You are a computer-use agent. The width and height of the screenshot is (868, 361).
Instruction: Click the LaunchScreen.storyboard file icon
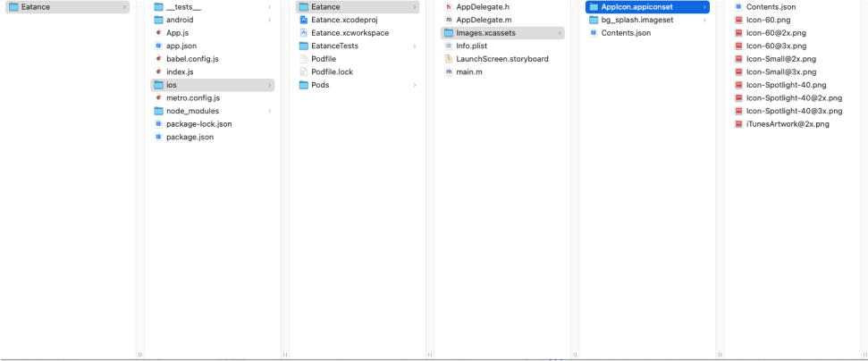449,59
